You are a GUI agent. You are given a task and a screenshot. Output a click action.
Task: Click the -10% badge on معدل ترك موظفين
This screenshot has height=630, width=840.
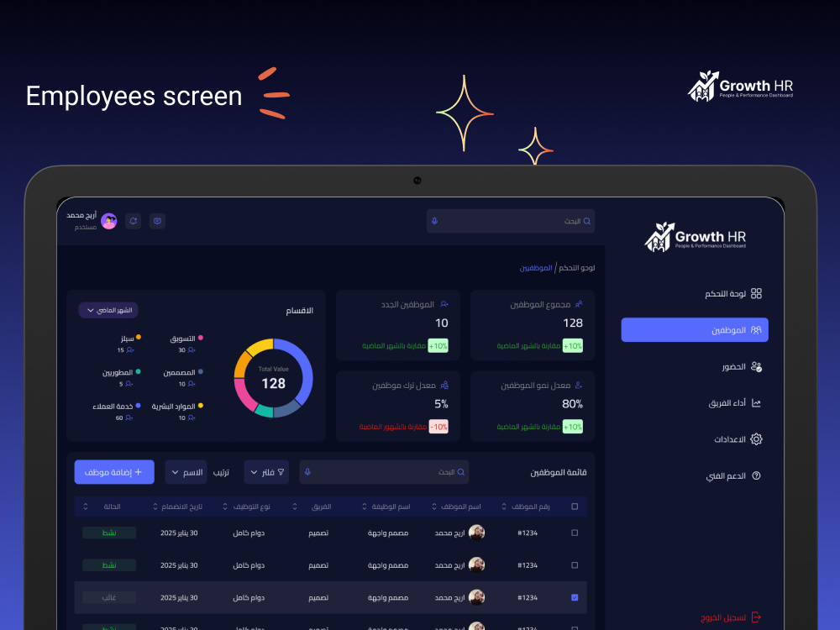click(x=438, y=427)
